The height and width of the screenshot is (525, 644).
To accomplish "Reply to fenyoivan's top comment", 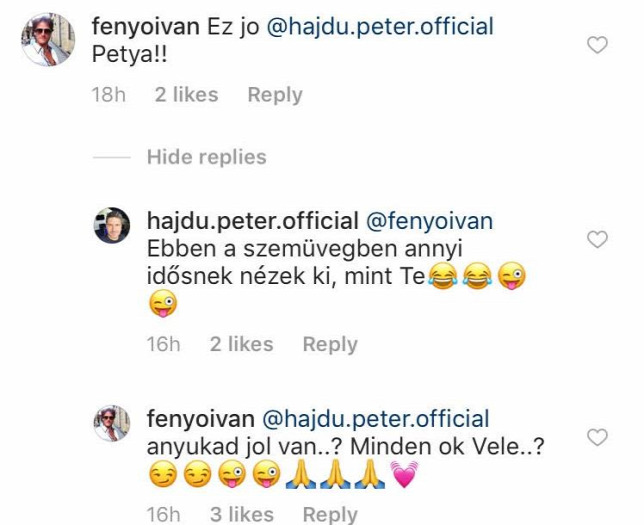I will pos(275,95).
